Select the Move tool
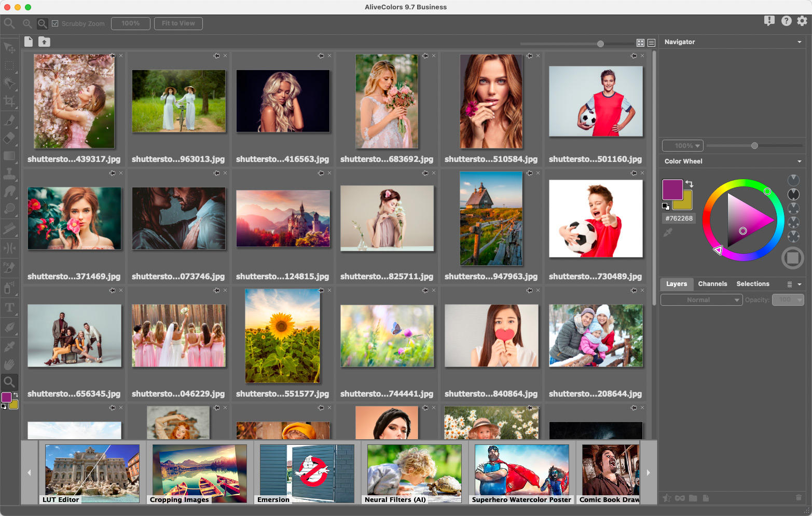The width and height of the screenshot is (812, 516). (9, 48)
